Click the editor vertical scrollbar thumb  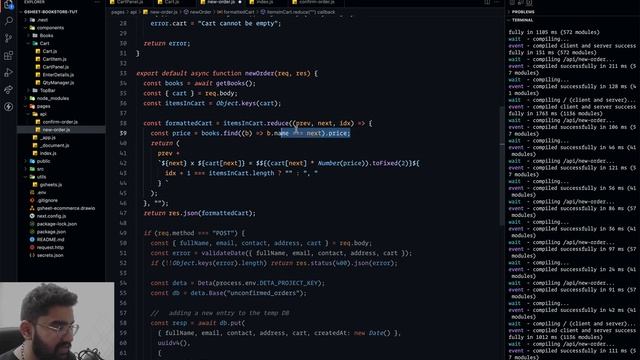click(x=502, y=165)
